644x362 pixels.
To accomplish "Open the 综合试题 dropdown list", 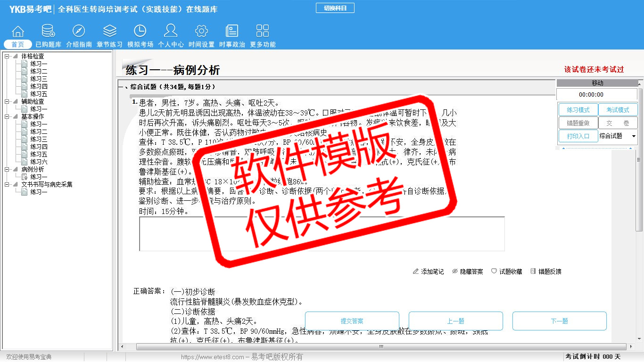I will (633, 136).
